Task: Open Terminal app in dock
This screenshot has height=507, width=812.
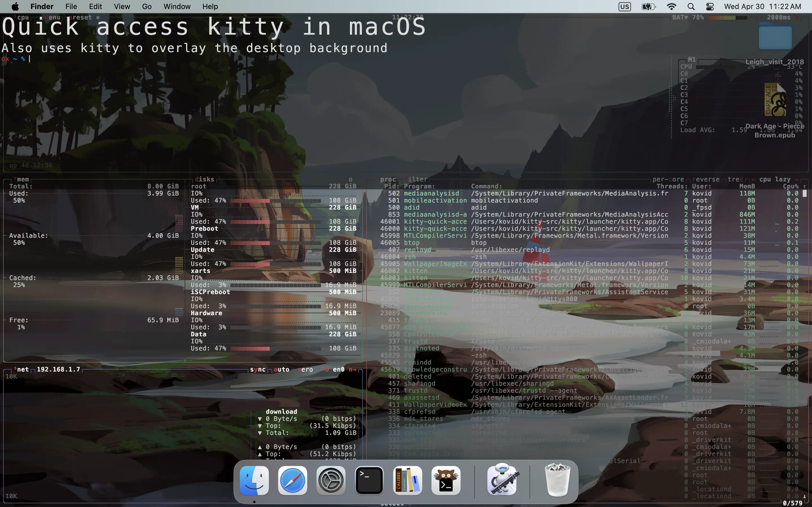Action: coord(369,480)
